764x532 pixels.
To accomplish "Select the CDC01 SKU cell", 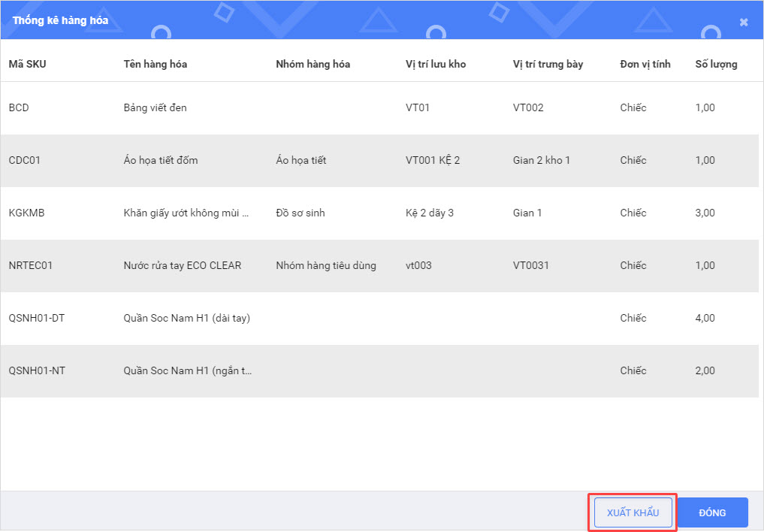I will coord(24,160).
